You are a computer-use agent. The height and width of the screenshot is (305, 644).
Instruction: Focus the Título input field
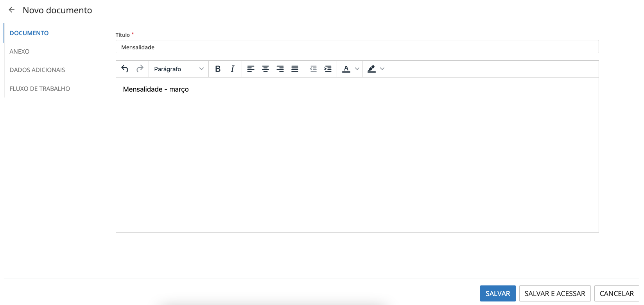click(x=357, y=47)
